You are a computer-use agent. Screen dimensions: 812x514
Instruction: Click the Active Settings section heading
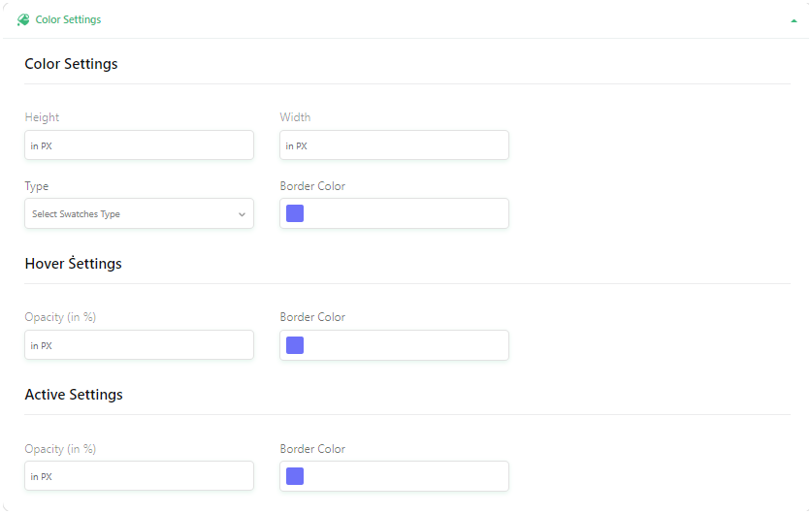point(74,395)
